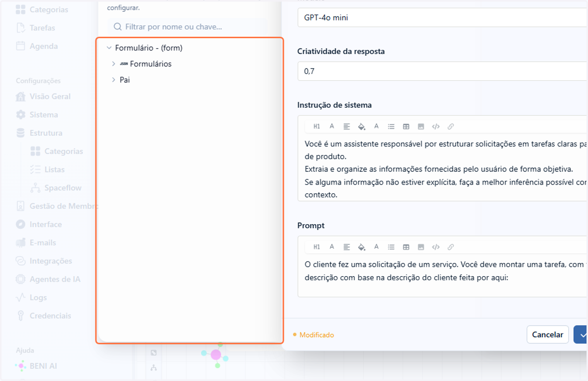Screen dimensions: 588x381
Task: Pick fill color in Instrução de sistema toolbar
Action: (362, 126)
